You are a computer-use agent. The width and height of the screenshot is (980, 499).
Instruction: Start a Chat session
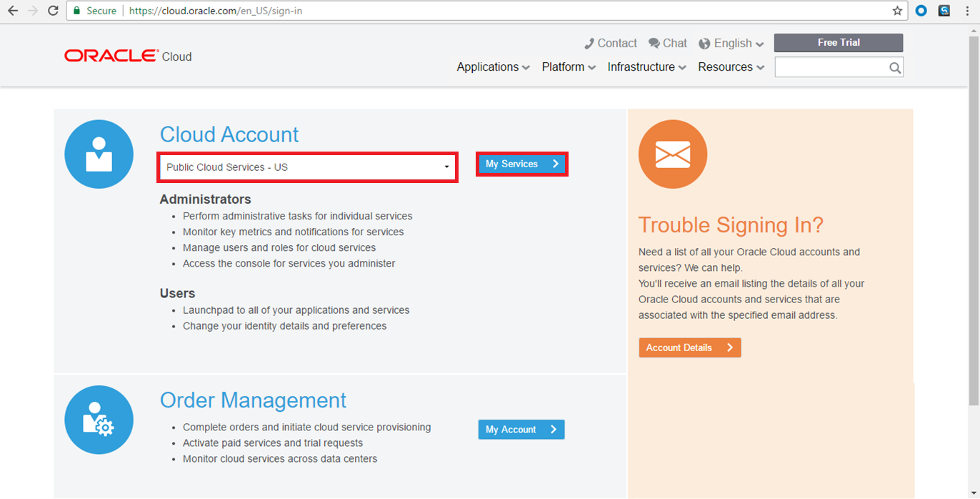[x=668, y=44]
